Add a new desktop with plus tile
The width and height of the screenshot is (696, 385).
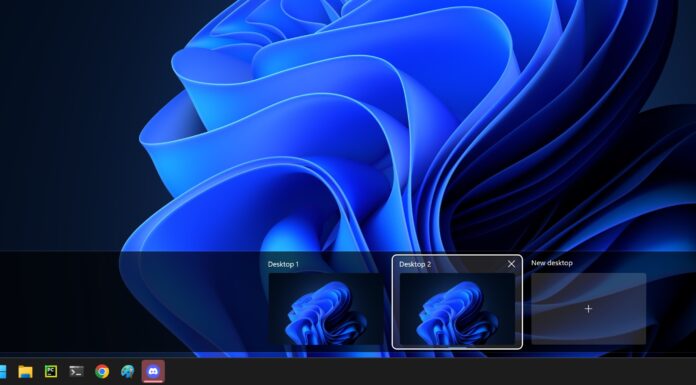click(589, 309)
